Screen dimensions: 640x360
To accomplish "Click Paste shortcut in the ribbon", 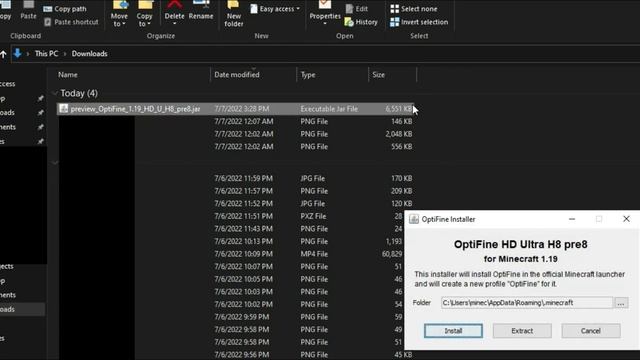I will pyautogui.click(x=71, y=22).
